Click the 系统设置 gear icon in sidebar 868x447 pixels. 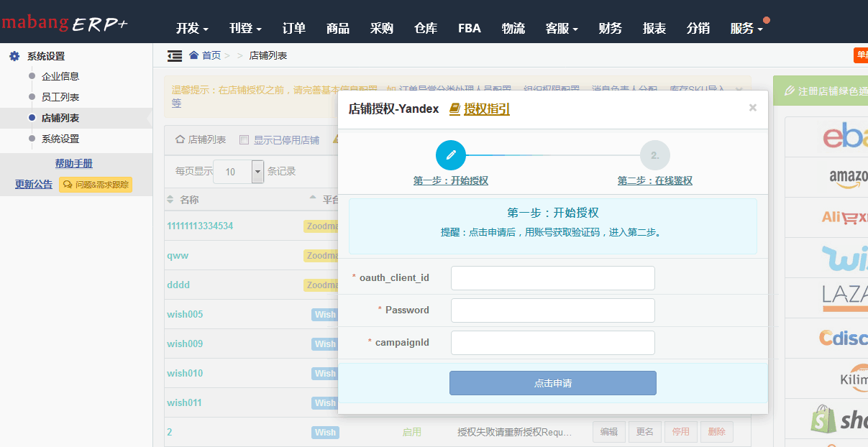pos(14,56)
